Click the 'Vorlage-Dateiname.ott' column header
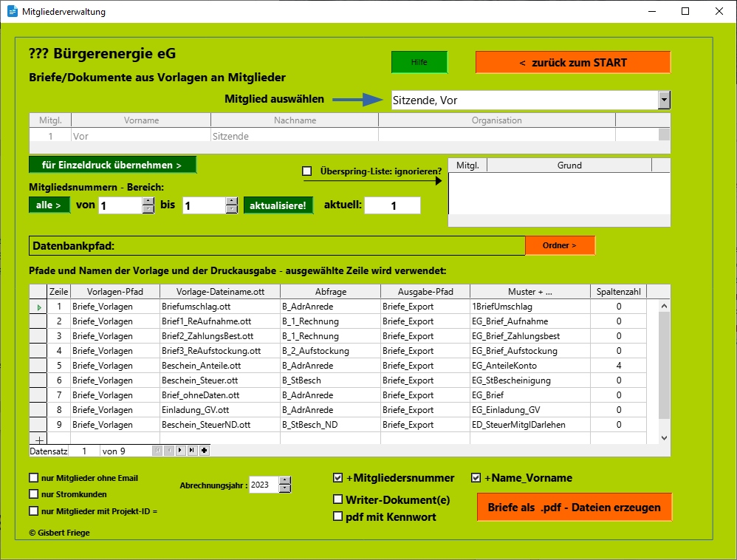Screen dimensions: 737x560 point(220,292)
